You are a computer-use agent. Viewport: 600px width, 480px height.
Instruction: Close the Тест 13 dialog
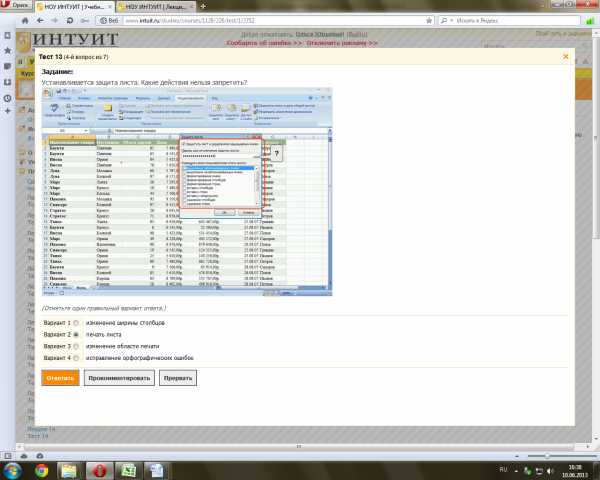tap(566, 57)
